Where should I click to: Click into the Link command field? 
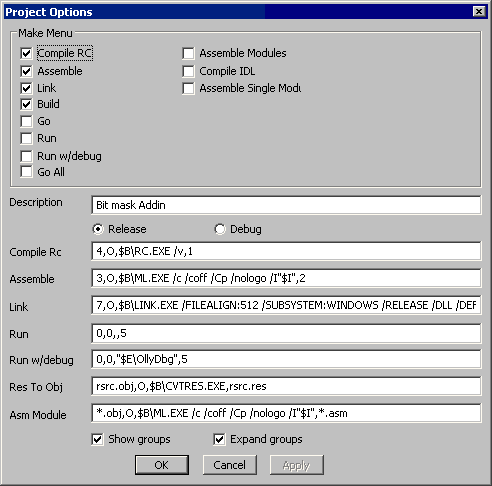[x=286, y=305]
